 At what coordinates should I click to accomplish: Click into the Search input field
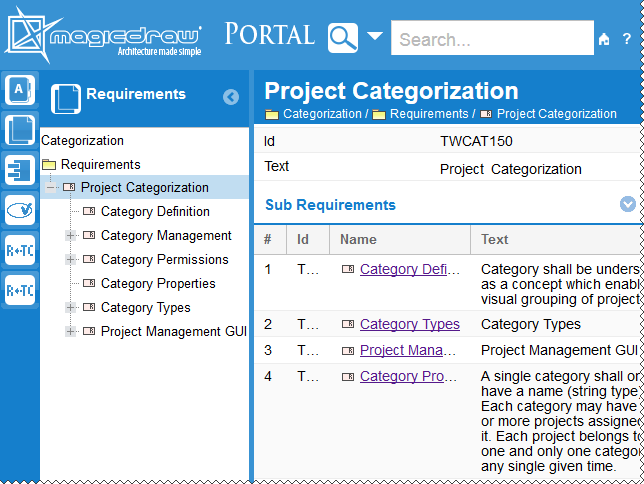tap(491, 40)
